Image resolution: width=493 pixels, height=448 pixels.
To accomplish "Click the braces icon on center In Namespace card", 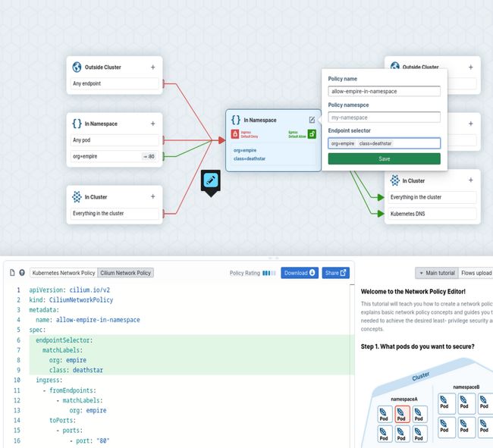I will click(236, 120).
